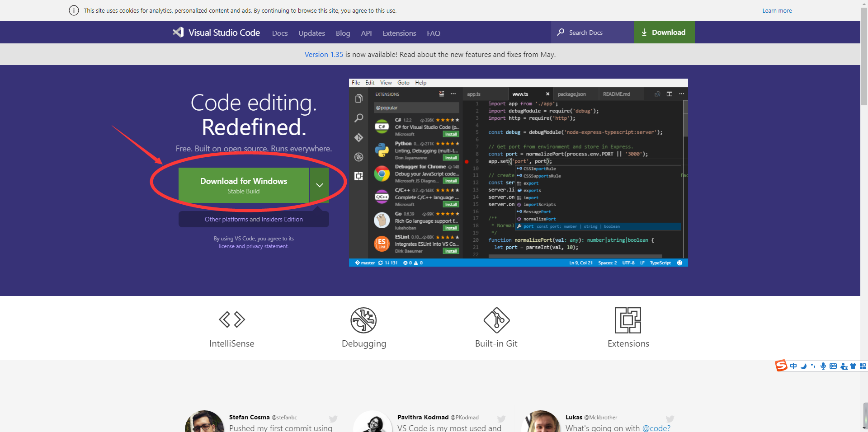Click the Visual Studio Code logo icon
Viewport: 868px width, 432px height.
point(178,32)
